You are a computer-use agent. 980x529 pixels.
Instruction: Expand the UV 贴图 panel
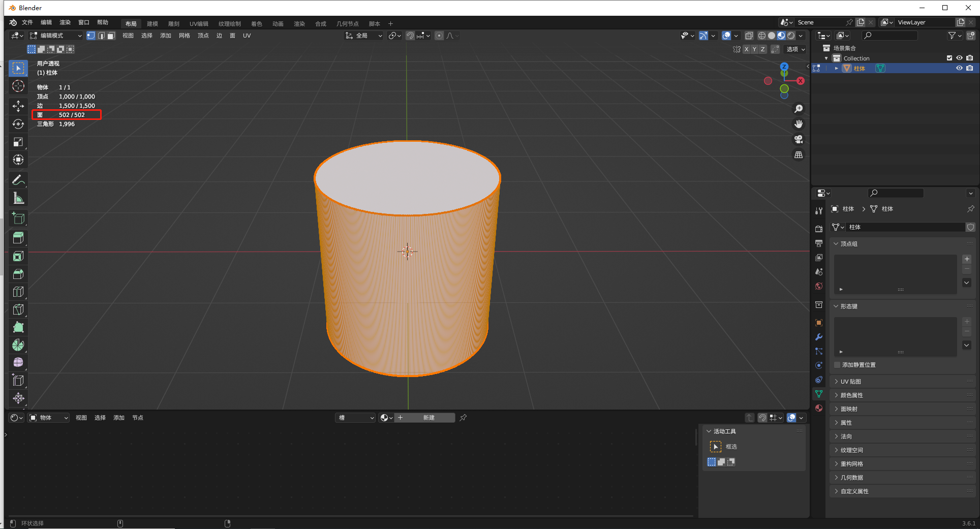(850, 382)
